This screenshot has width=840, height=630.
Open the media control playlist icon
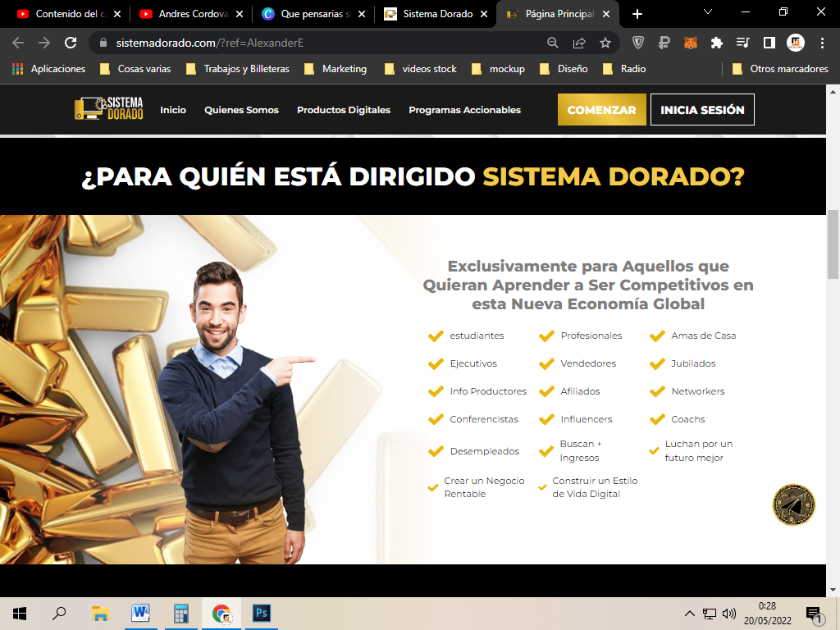743,43
